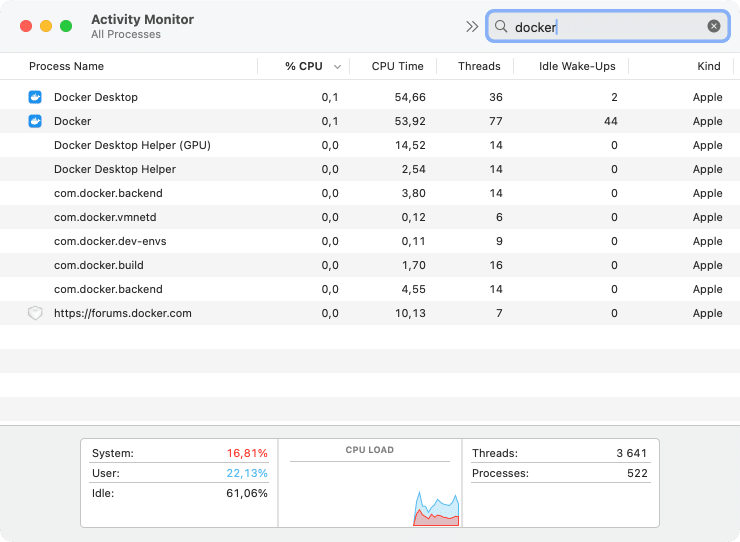Click the System 16,81% value
This screenshot has height=542, width=740.
[247, 453]
